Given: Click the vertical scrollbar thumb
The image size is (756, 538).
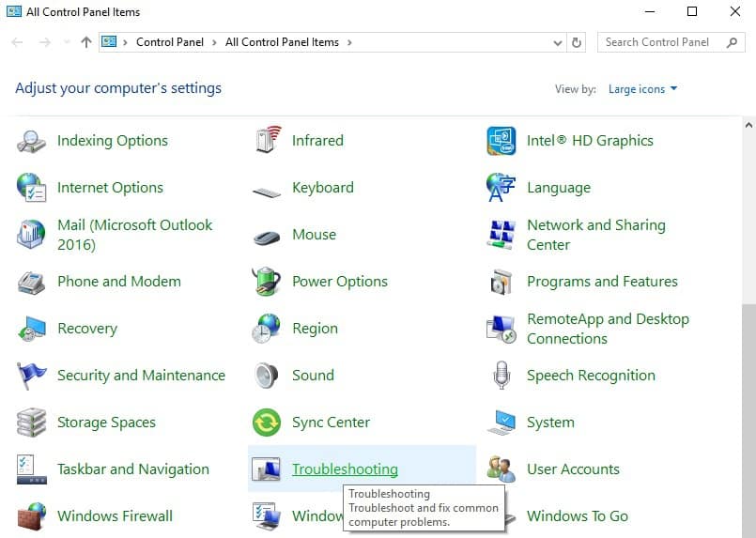Looking at the screenshot, I should coord(748,421).
